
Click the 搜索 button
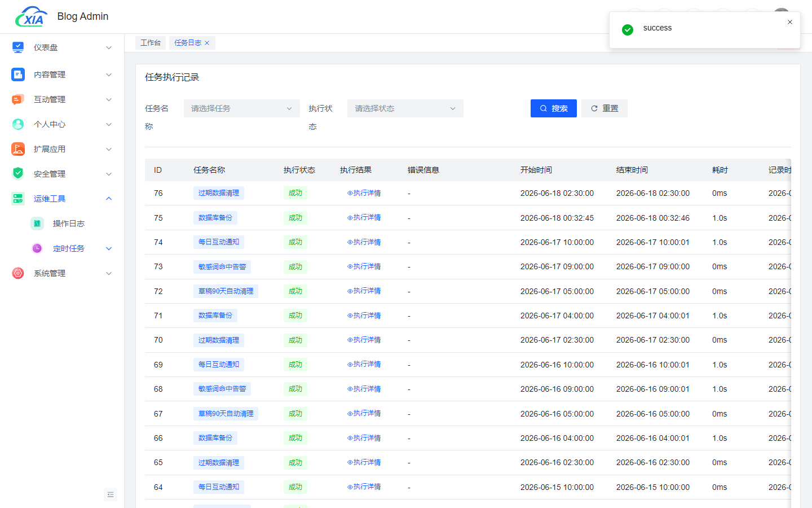pyautogui.click(x=554, y=108)
